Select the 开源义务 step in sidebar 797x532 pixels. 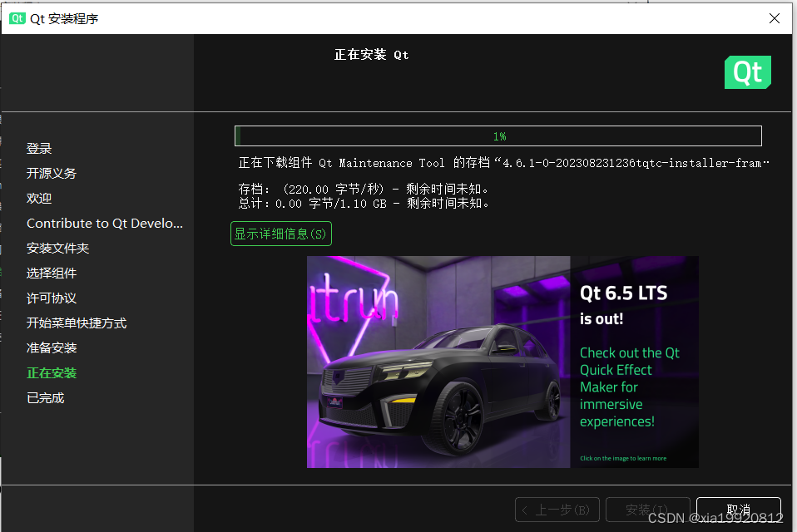(52, 173)
